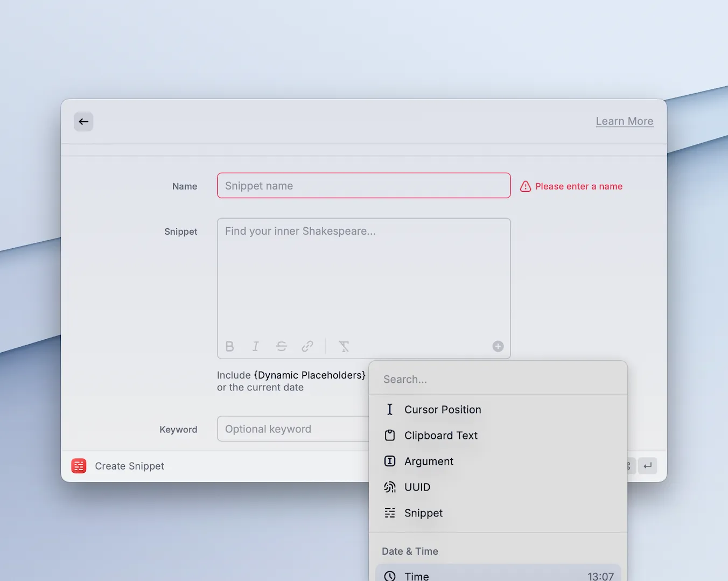Insert the Argument placeholder
This screenshot has width=728, height=581.
pyautogui.click(x=429, y=461)
